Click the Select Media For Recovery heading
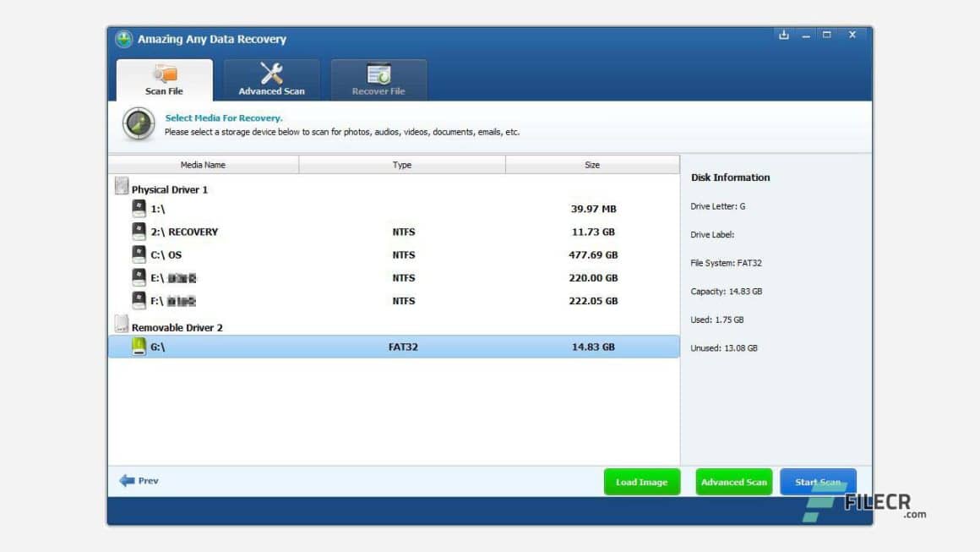Screen dimensions: 980x552 pyautogui.click(x=224, y=118)
